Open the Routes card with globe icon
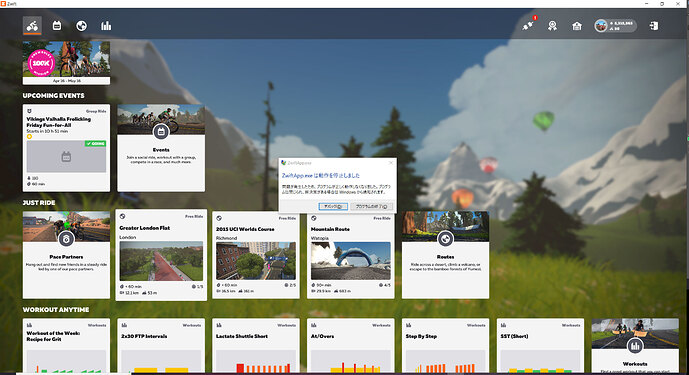 445,255
